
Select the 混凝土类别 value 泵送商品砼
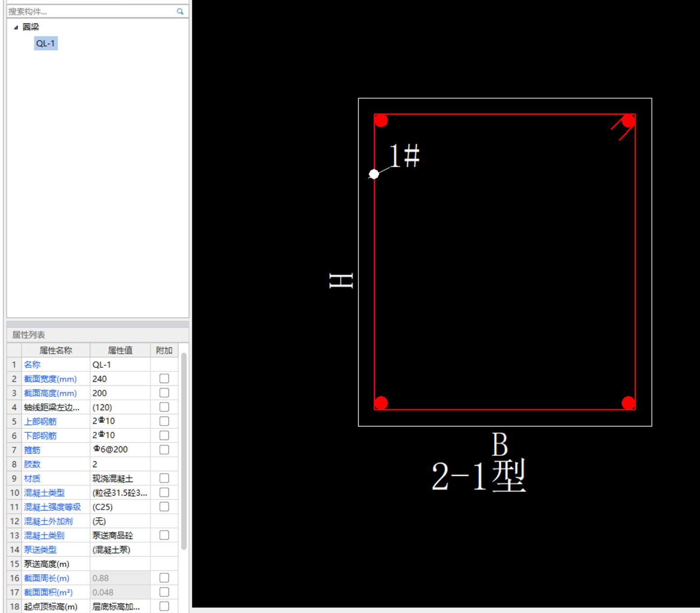click(x=120, y=535)
